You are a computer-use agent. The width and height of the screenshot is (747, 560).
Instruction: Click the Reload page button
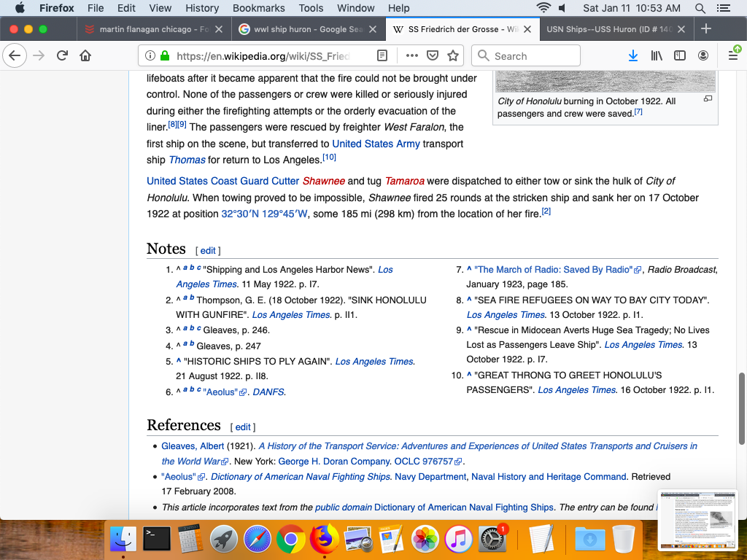[x=62, y=56]
